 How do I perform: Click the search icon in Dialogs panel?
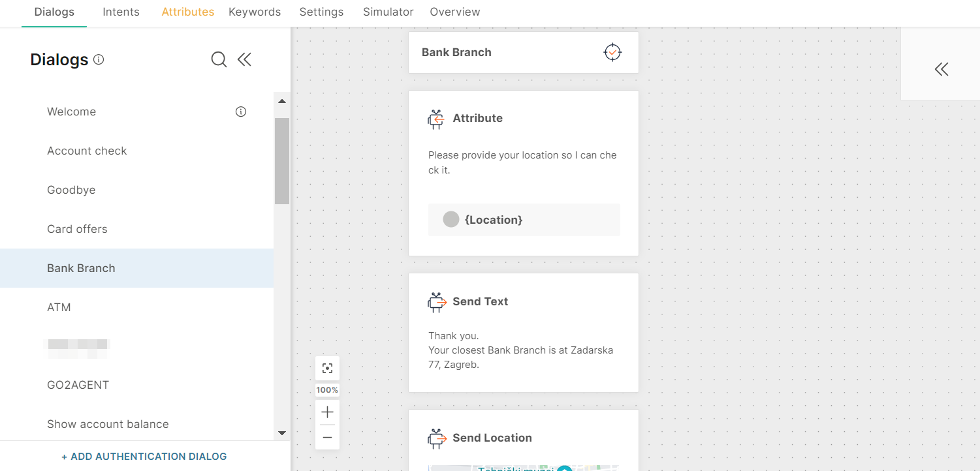[x=219, y=60]
